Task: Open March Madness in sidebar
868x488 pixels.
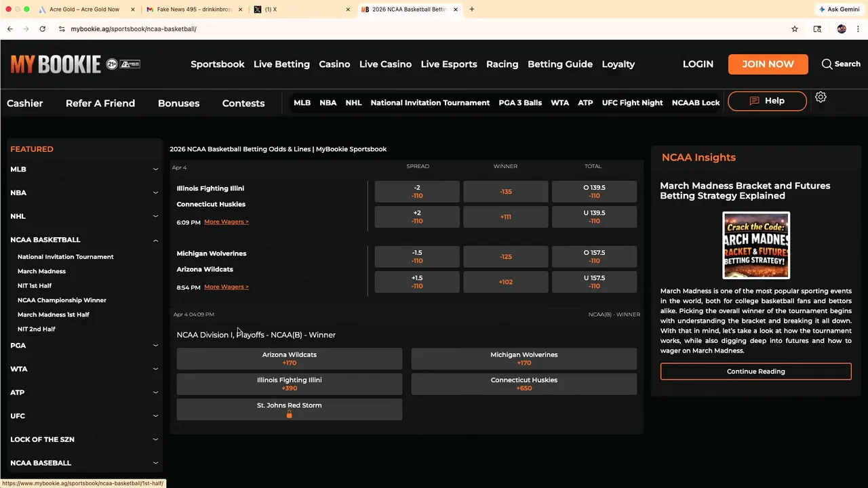Action: [x=41, y=271]
